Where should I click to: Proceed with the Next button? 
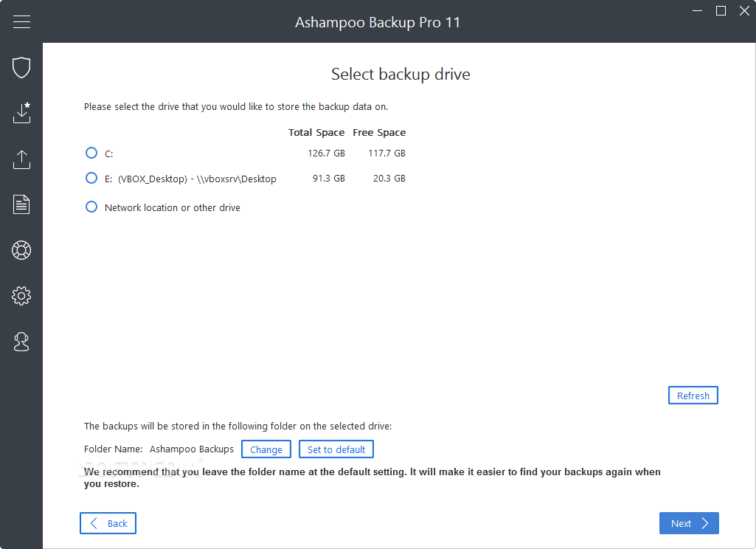pyautogui.click(x=689, y=523)
